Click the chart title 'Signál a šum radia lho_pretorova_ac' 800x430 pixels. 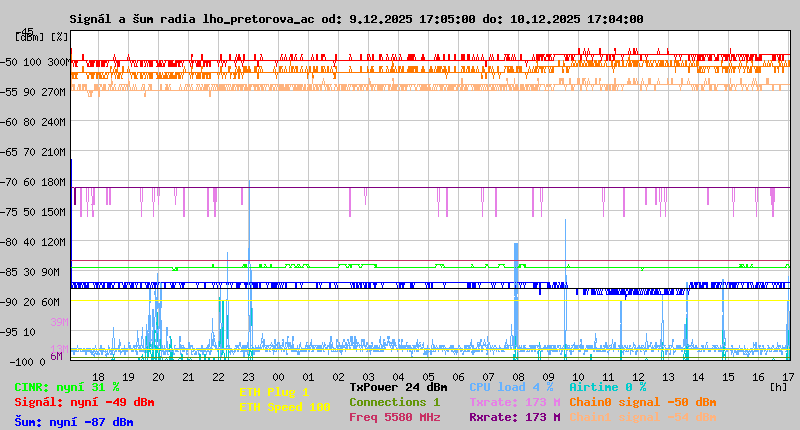(x=192, y=19)
